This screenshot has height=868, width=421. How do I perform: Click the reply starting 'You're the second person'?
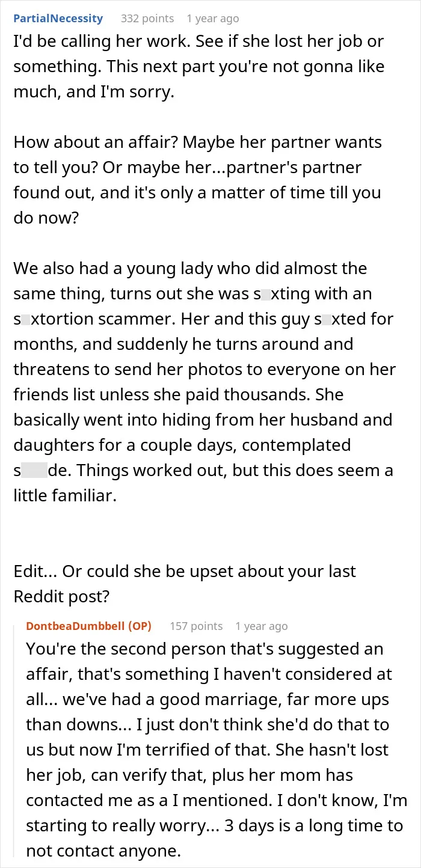coord(215,750)
